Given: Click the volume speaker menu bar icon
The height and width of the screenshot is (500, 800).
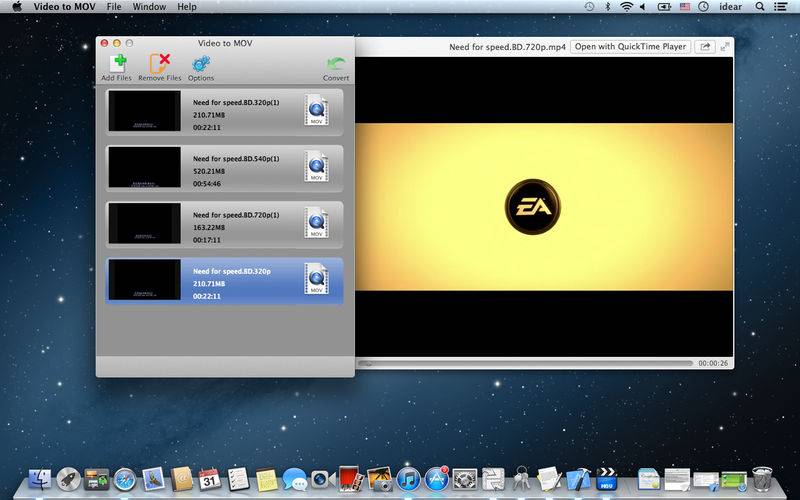Looking at the screenshot, I should [x=643, y=7].
